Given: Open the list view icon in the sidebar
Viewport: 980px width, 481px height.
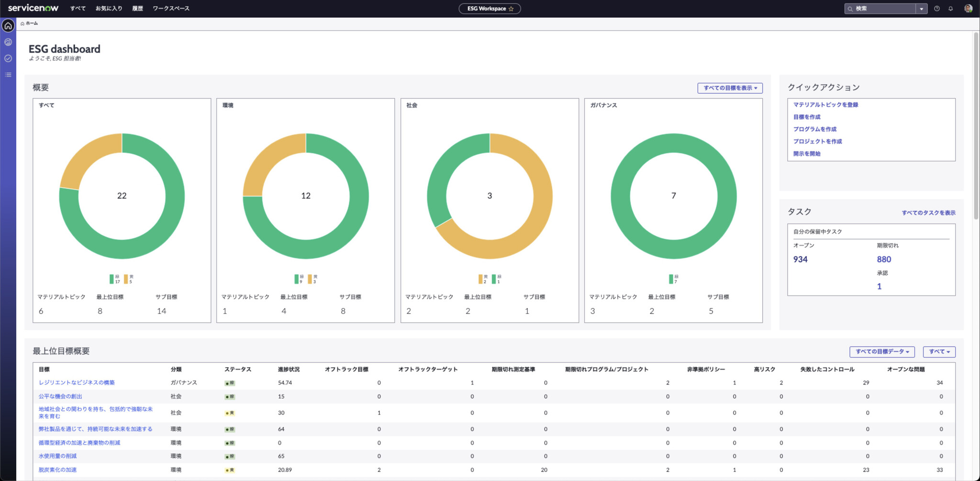Looking at the screenshot, I should click(x=8, y=75).
